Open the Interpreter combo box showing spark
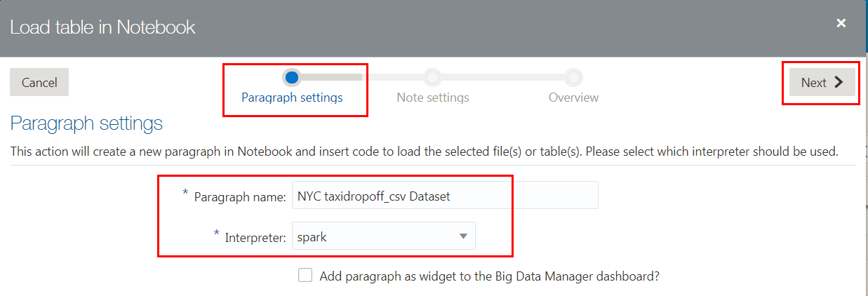Screen dimensions: 868x296 tap(375, 236)
